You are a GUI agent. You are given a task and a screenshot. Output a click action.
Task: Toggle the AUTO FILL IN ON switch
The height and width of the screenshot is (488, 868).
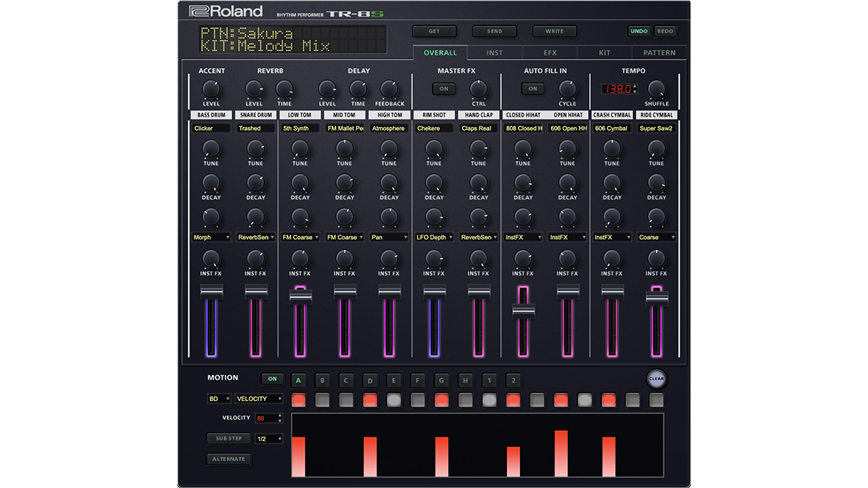coord(532,89)
